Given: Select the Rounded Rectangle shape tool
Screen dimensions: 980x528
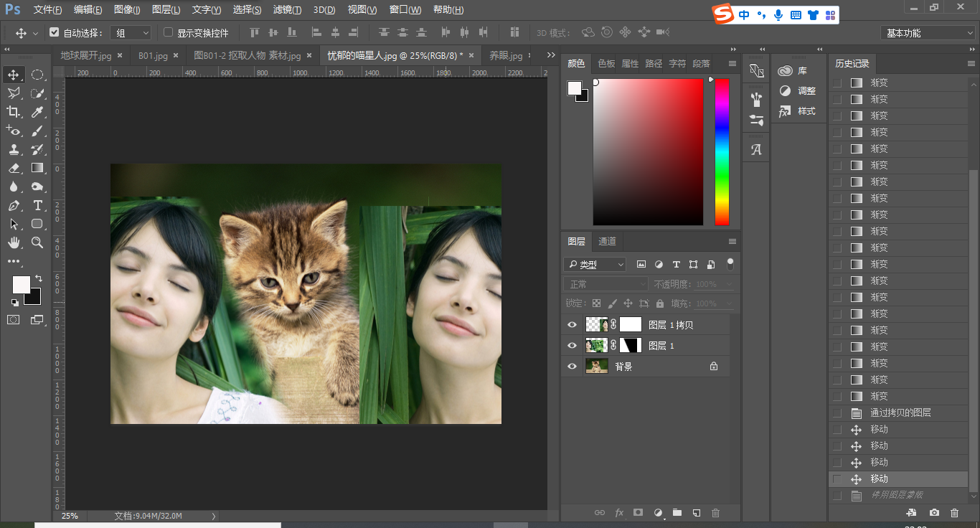Looking at the screenshot, I should (x=37, y=224).
